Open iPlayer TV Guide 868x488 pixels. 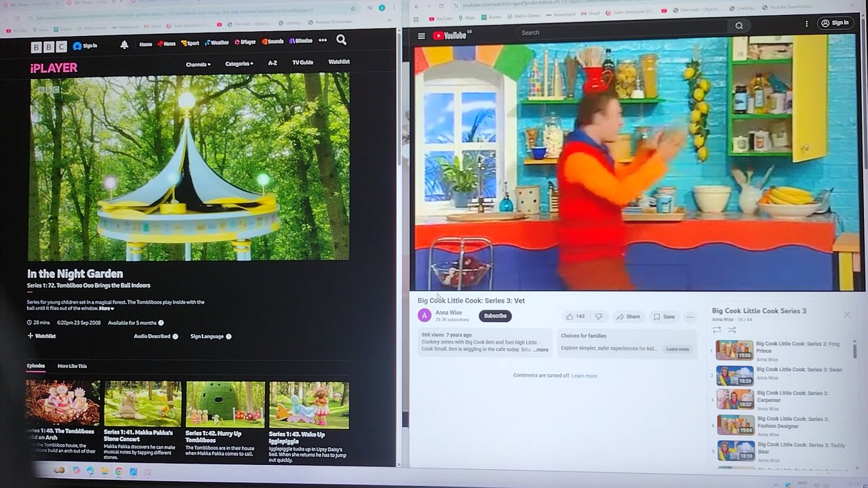(x=302, y=62)
